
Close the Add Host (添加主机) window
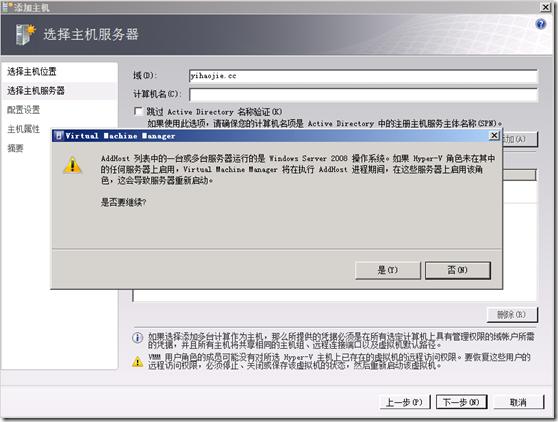(546, 7)
